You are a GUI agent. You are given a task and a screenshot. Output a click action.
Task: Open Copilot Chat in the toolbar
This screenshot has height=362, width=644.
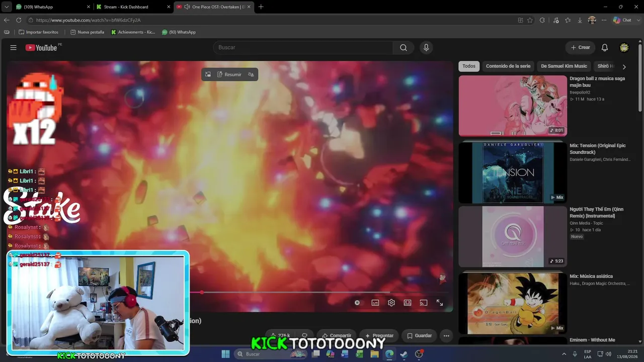622,20
